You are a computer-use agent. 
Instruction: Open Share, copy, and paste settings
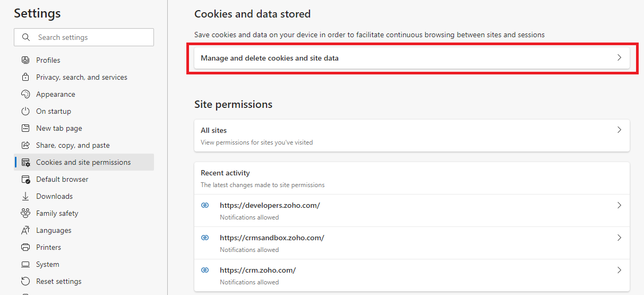73,145
